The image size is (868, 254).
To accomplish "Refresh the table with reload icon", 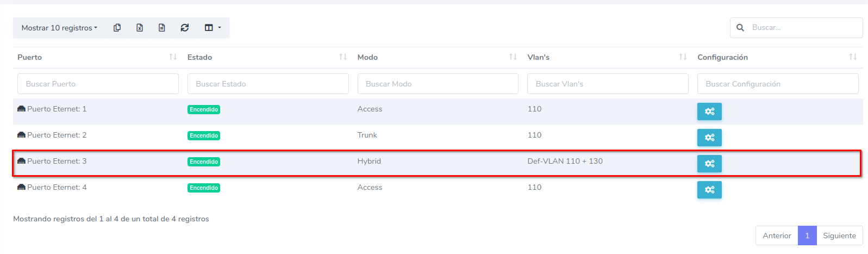I will pyautogui.click(x=185, y=28).
